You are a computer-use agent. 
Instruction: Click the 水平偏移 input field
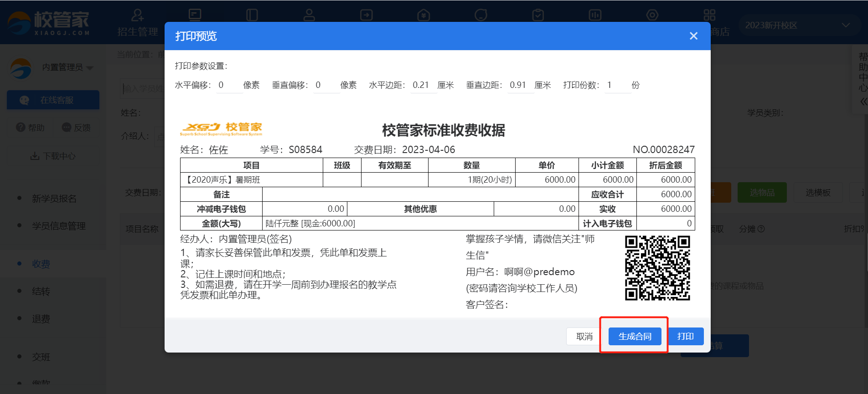[x=229, y=85]
